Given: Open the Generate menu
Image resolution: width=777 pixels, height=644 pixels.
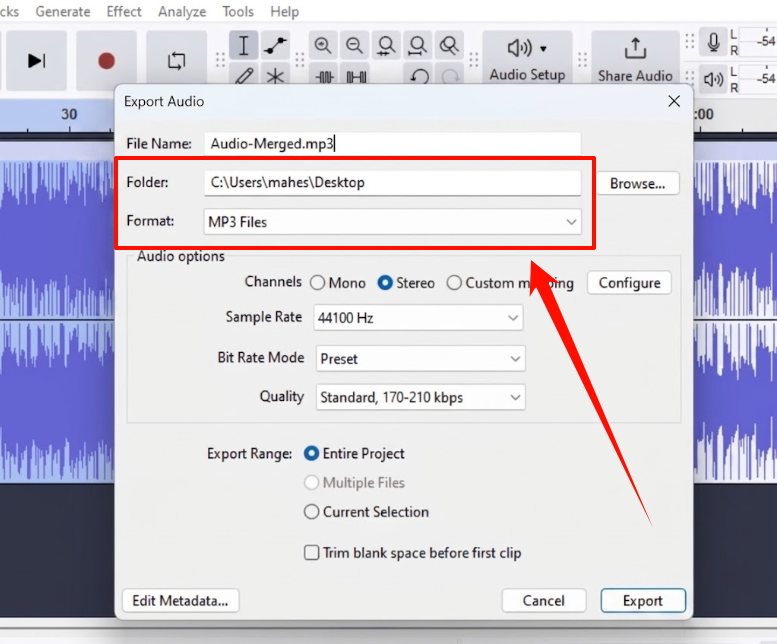Looking at the screenshot, I should tap(63, 11).
